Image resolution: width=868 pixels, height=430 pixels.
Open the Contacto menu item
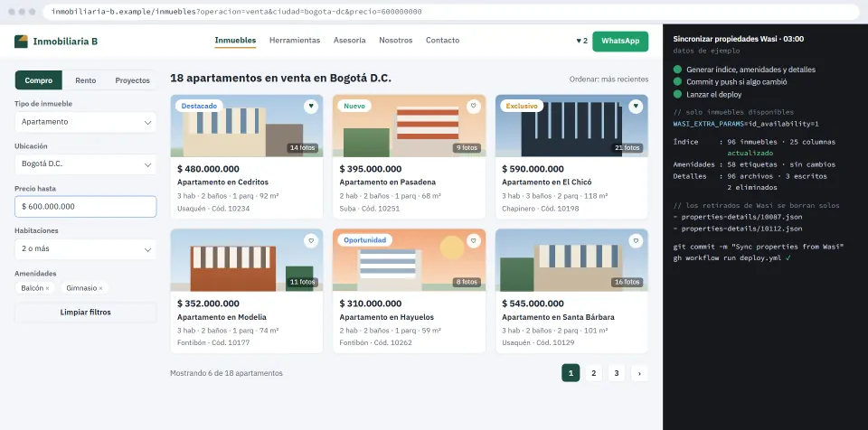pos(442,41)
